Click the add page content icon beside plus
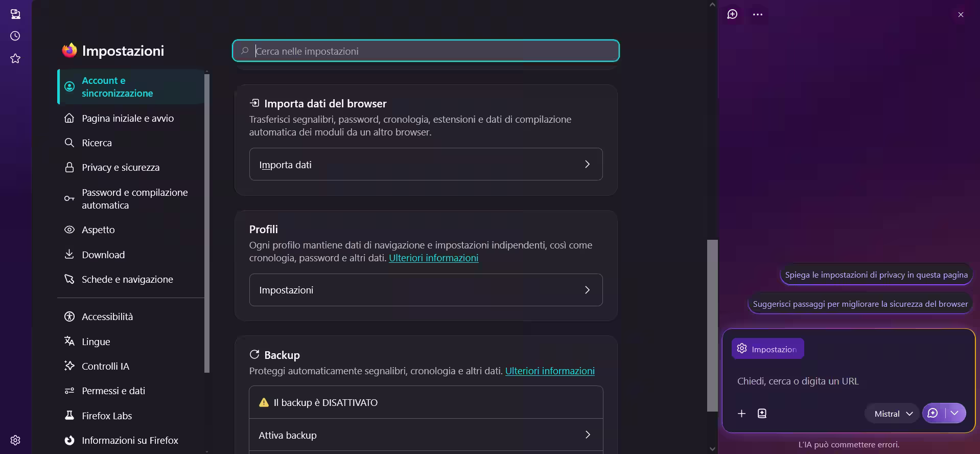This screenshot has width=980, height=454. 762,414
